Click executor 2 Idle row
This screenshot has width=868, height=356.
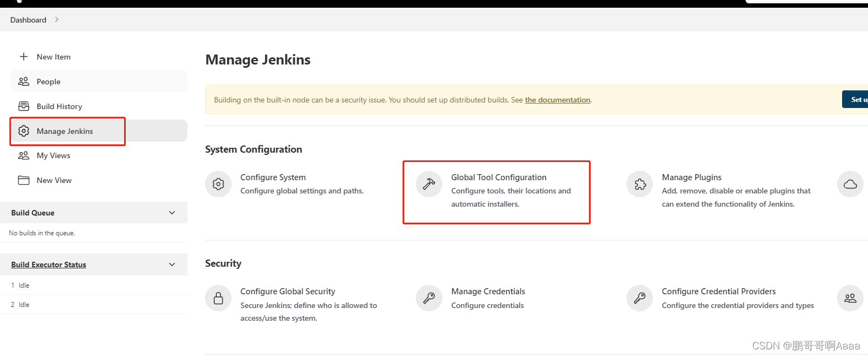click(x=94, y=305)
